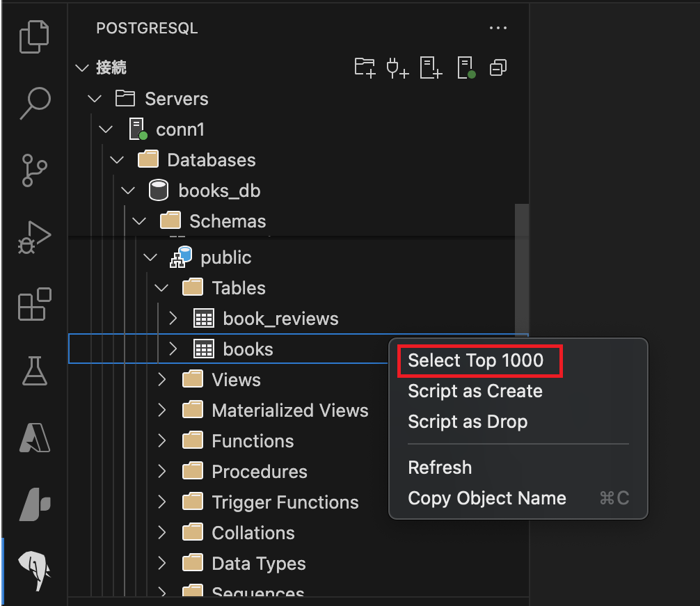Collapse the Schemas node chevron
Screen dimensions: 700x606
pyautogui.click(x=139, y=221)
